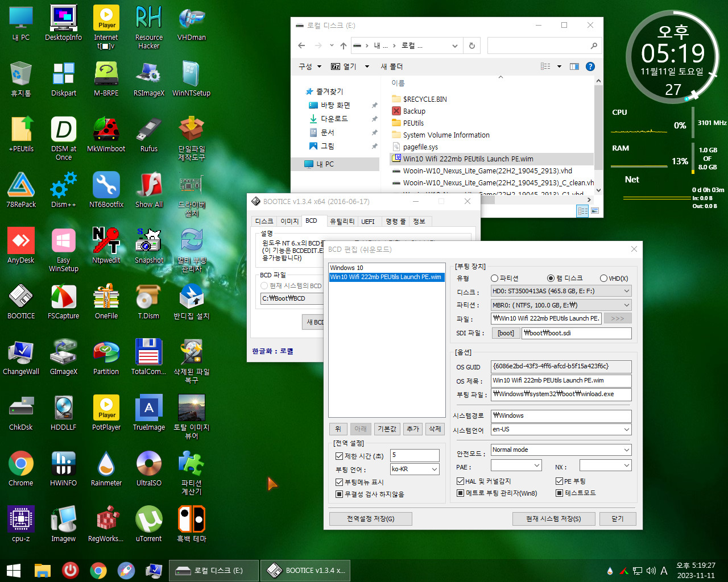
Task: Click the 기본값 button below boot list
Action: [387, 429]
